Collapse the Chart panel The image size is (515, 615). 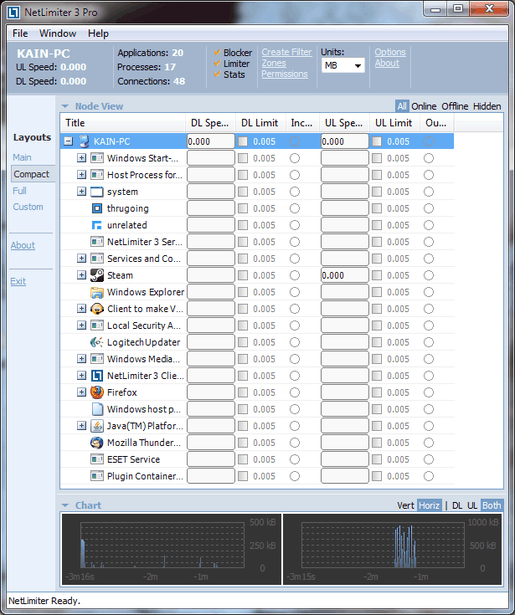pyautogui.click(x=65, y=505)
